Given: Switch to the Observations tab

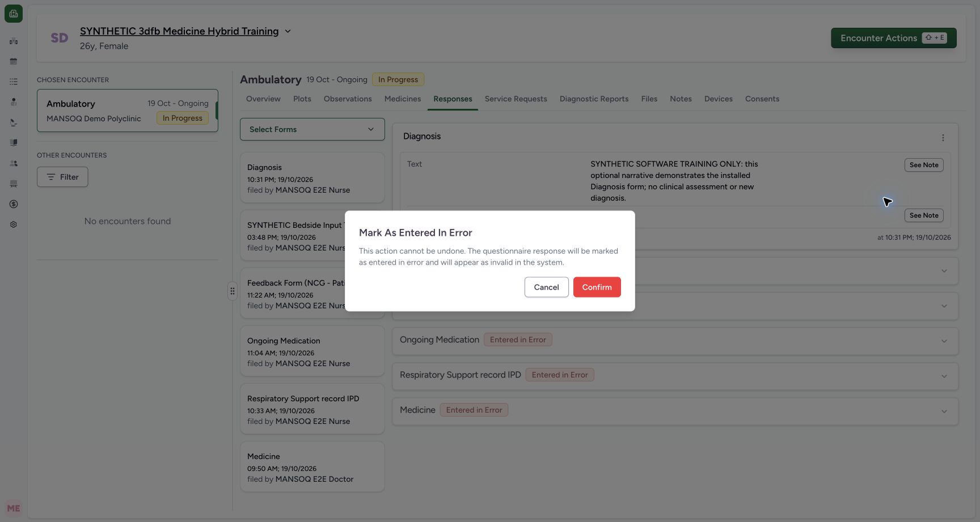Looking at the screenshot, I should [x=348, y=99].
